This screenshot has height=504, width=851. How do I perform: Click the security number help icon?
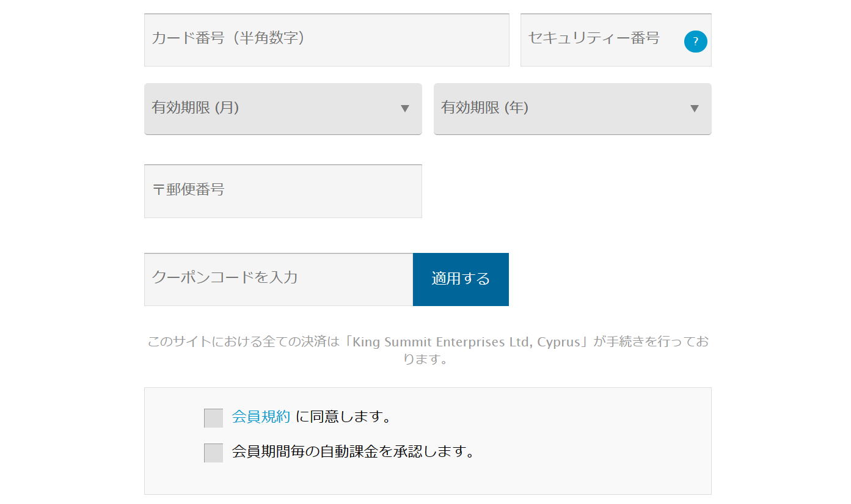point(695,42)
